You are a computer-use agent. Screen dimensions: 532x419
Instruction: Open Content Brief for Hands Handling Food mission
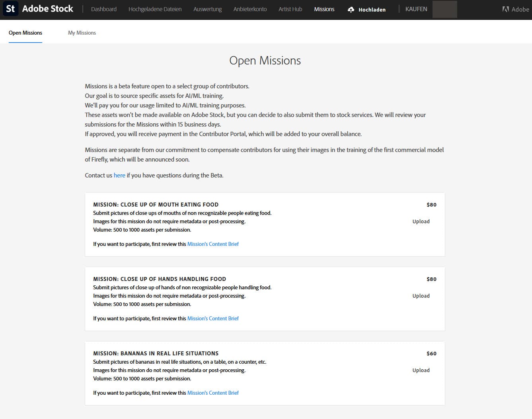tap(213, 319)
